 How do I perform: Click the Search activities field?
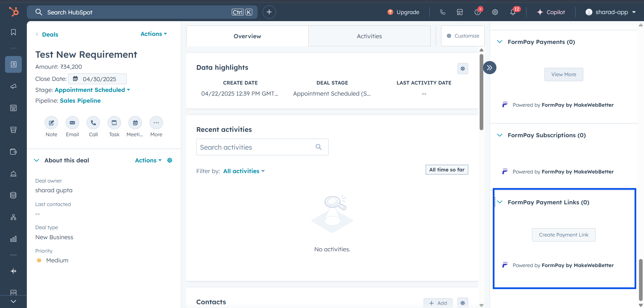(262, 147)
